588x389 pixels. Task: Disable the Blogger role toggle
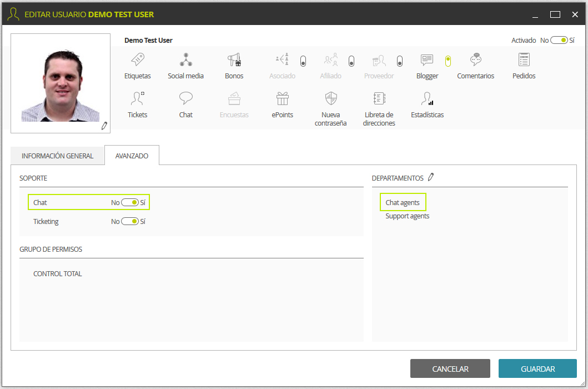click(448, 61)
